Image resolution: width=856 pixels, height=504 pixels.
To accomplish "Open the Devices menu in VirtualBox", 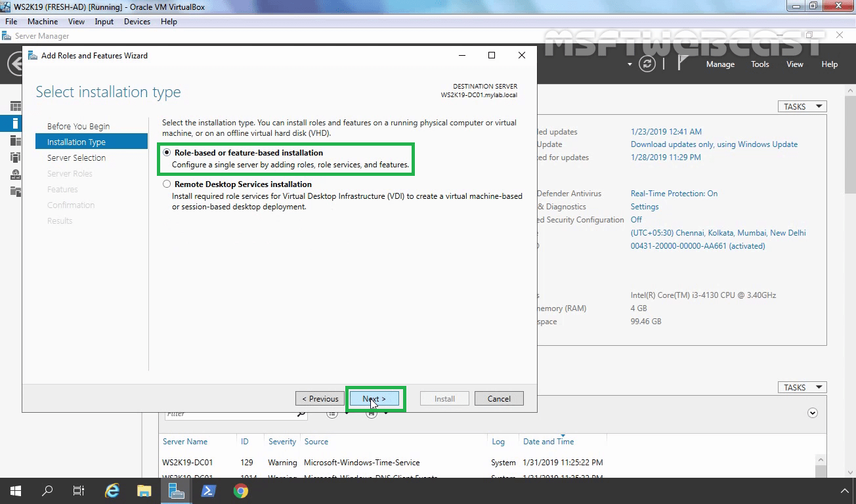I will 137,21.
